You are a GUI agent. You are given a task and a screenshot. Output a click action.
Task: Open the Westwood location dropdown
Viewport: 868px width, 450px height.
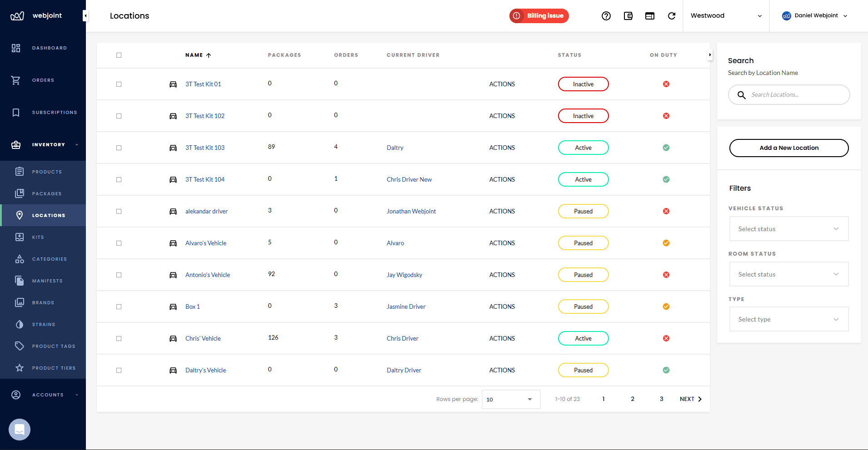click(x=725, y=15)
